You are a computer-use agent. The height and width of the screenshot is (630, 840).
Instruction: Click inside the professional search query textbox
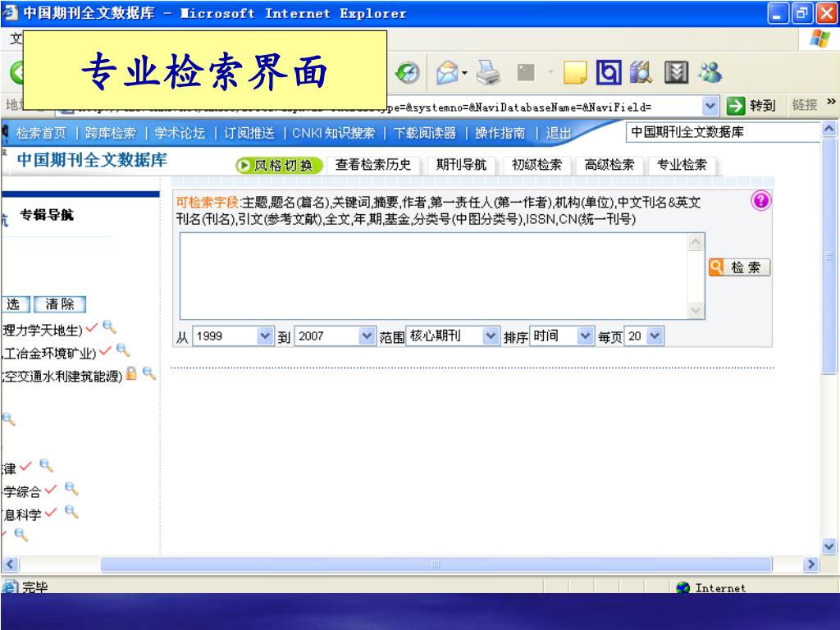coord(434,276)
